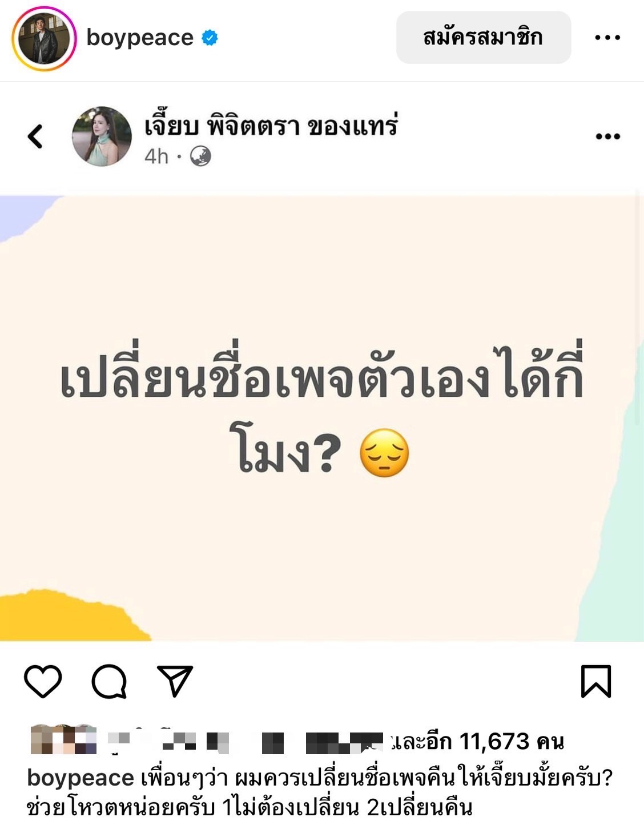The height and width of the screenshot is (829, 644).
Task: Like the post with the heart icon
Action: coord(43,681)
